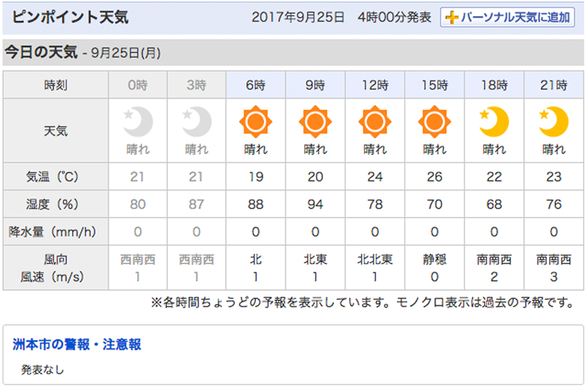Click the plus icon beside パーソナル天気に追加
Image resolution: width=586 pixels, height=392 pixels.
451,18
